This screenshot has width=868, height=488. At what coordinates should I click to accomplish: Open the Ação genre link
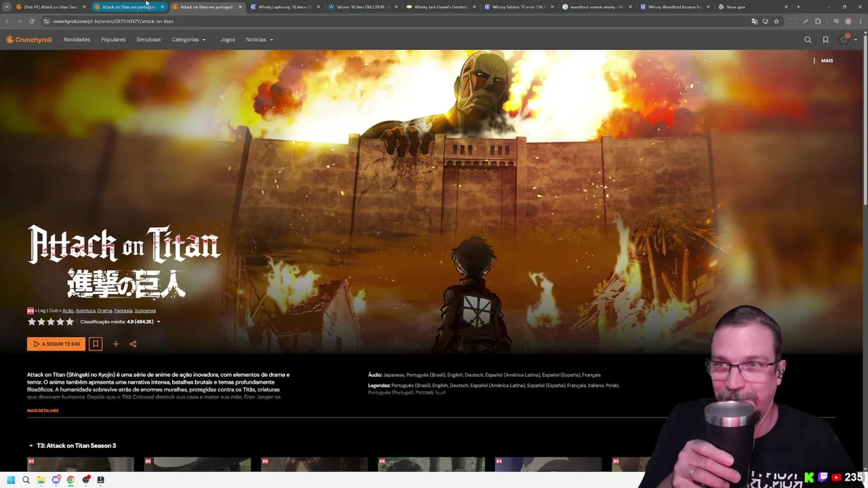[68, 311]
